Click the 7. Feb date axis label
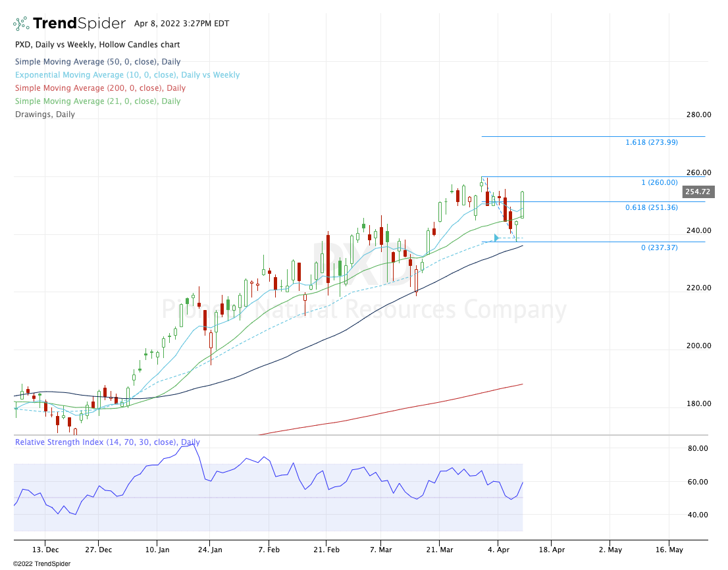The height and width of the screenshot is (570, 728). (269, 550)
